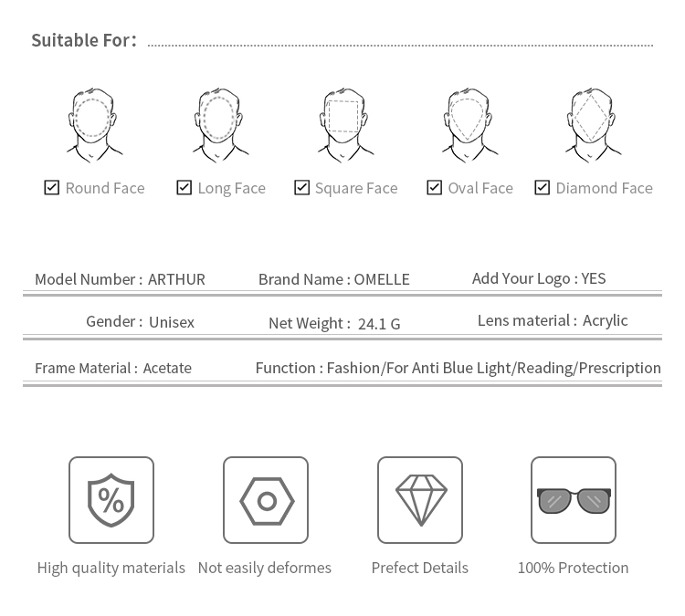The image size is (685, 616).
Task: Click the sunglasses protection icon
Action: click(x=574, y=500)
